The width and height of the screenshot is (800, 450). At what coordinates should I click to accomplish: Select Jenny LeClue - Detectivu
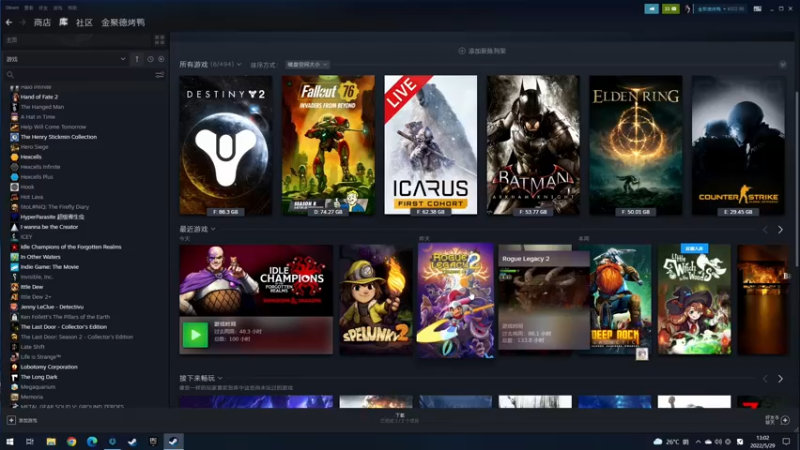click(x=52, y=307)
